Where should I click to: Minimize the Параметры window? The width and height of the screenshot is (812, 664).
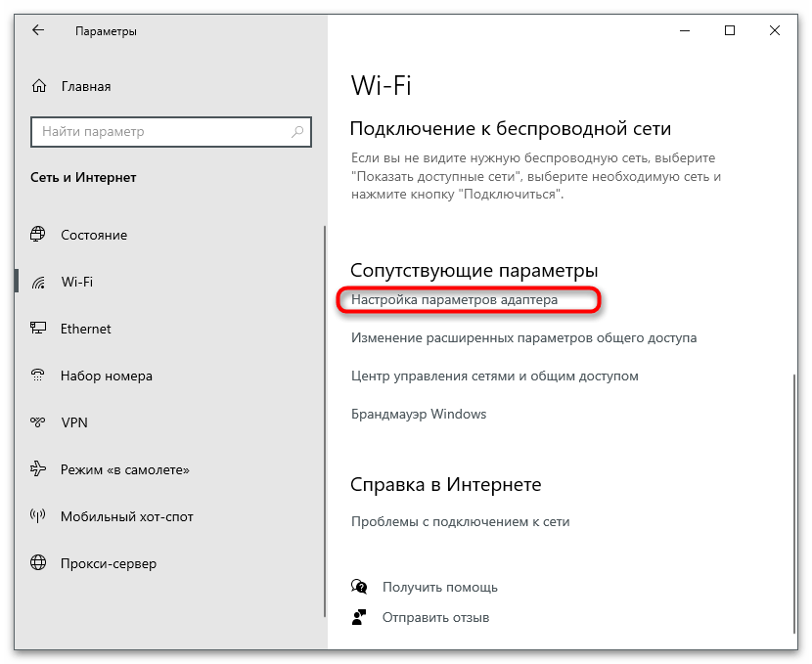click(x=685, y=31)
